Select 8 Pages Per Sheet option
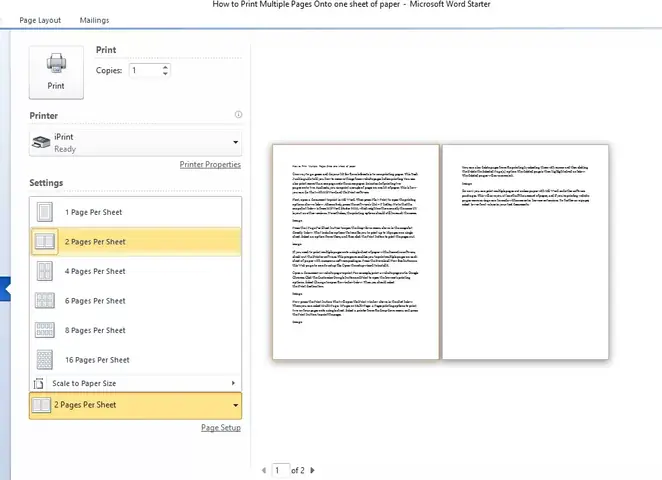The height and width of the screenshot is (480, 662). (x=136, y=330)
